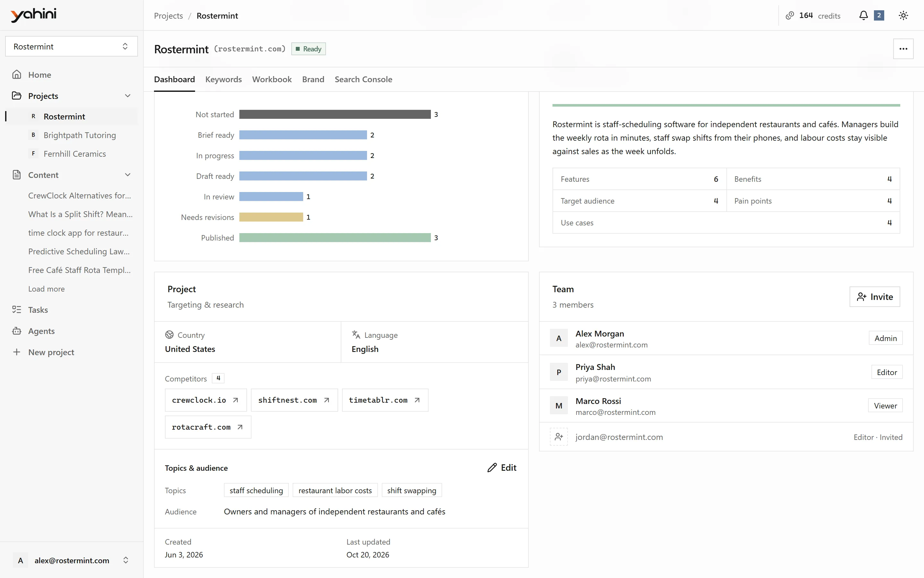Click Marco Rossi's Viewer role badge
The height and width of the screenshot is (578, 924).
click(x=886, y=406)
